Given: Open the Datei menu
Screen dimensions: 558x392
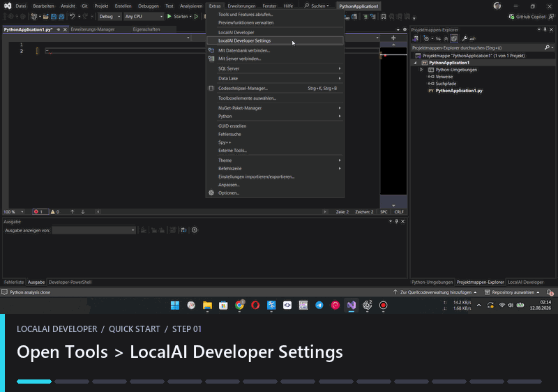Looking at the screenshot, I should [x=21, y=6].
